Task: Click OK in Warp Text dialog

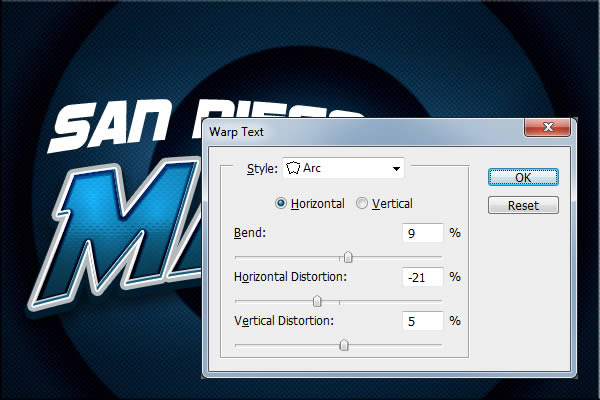Action: (x=523, y=178)
